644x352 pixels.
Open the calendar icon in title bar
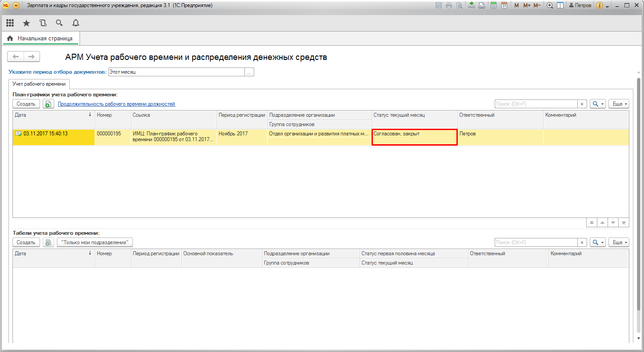click(x=504, y=5)
